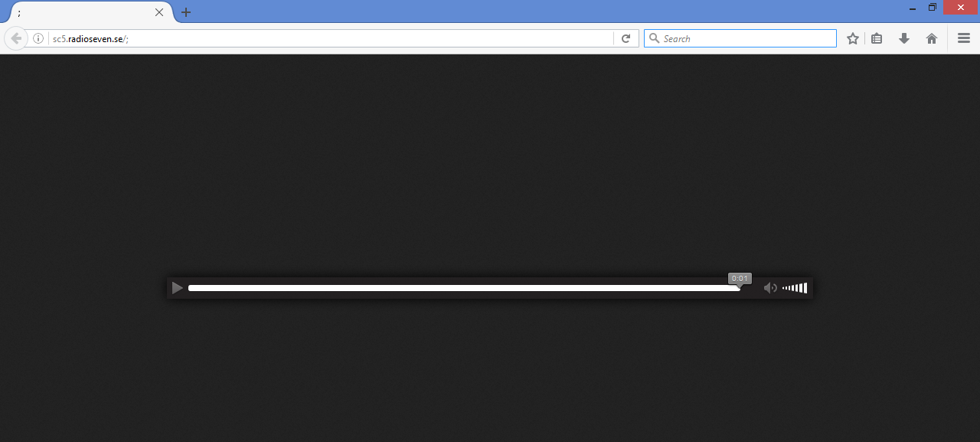Close the browser window
This screenshot has width=980, height=442.
coord(961,7)
